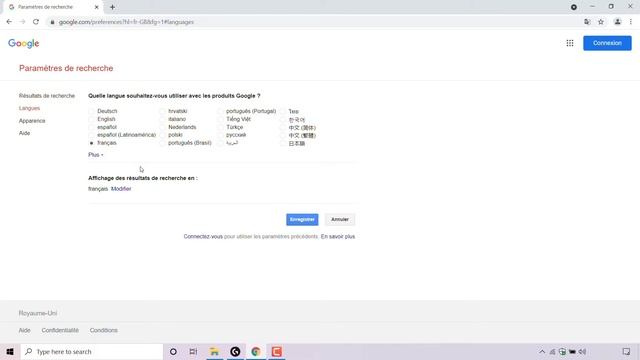Click the Google logo
The width and height of the screenshot is (640, 360).
point(24,43)
